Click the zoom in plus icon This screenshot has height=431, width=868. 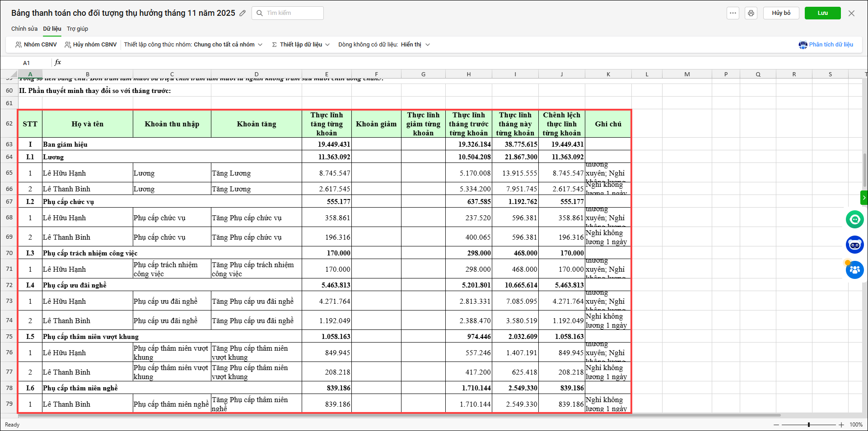[x=841, y=425]
